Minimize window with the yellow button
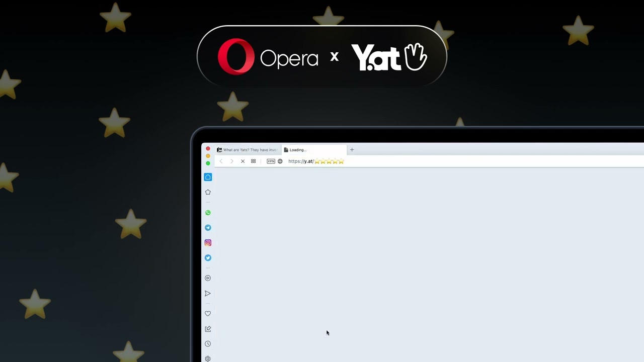This screenshot has width=644, height=362. pos(208,156)
